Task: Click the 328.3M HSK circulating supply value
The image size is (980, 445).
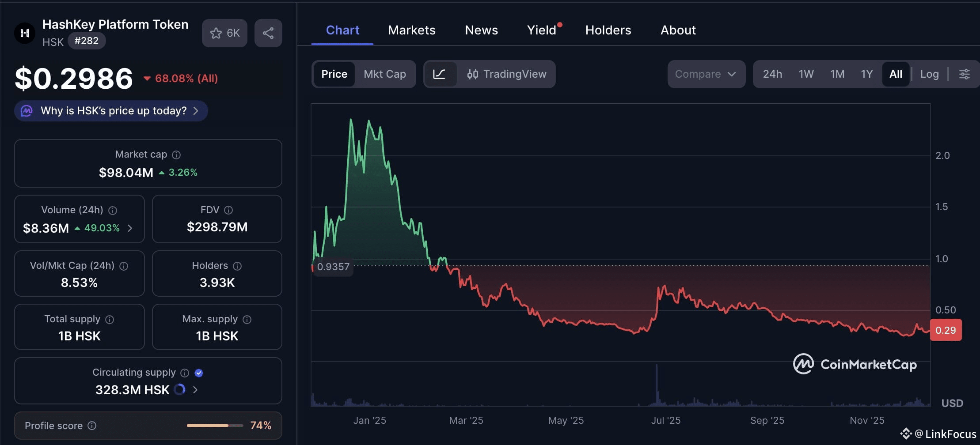Action: (x=132, y=390)
